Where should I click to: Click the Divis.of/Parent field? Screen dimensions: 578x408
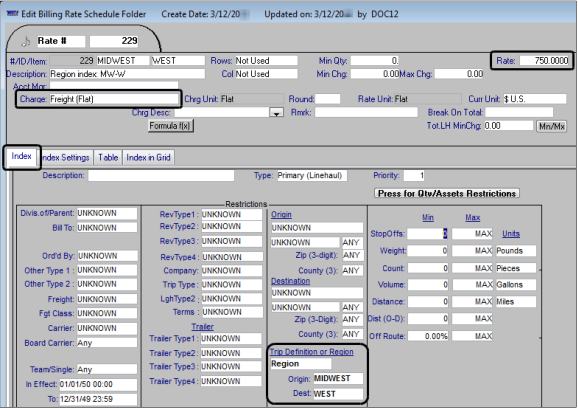[x=107, y=213]
